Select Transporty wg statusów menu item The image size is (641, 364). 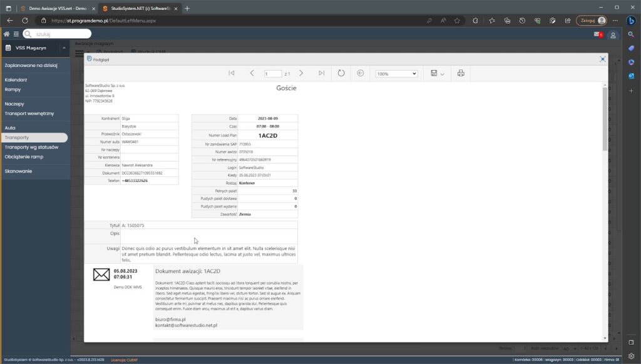coord(31,147)
